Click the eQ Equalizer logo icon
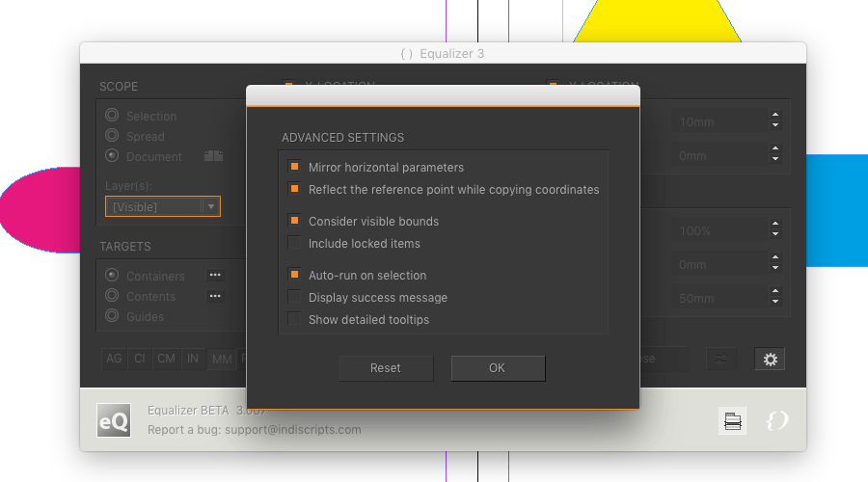Viewport: 868px width, 482px height. [x=113, y=420]
